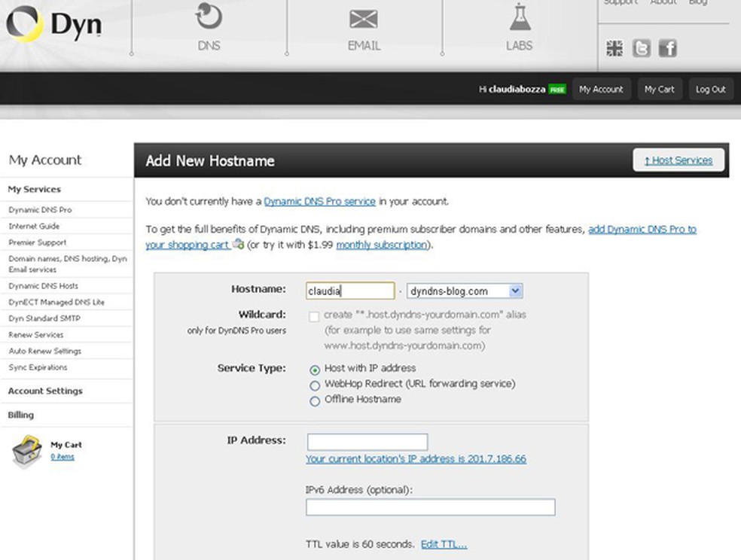Image resolution: width=741 pixels, height=560 pixels.
Task: Click the UK flag language icon
Action: coord(614,47)
